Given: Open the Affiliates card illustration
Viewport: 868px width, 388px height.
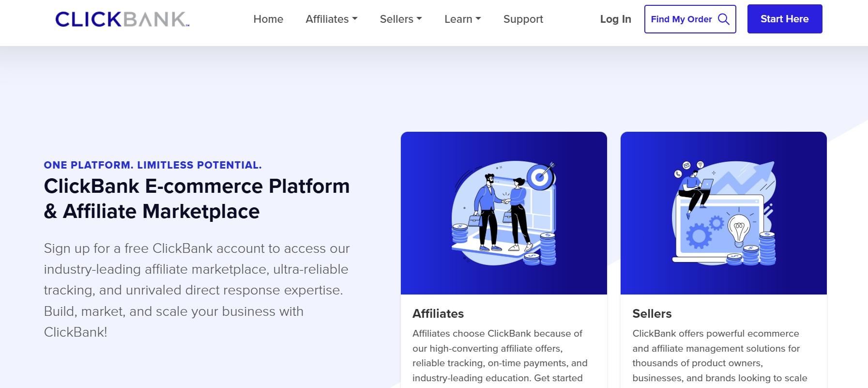Looking at the screenshot, I should coord(503,213).
